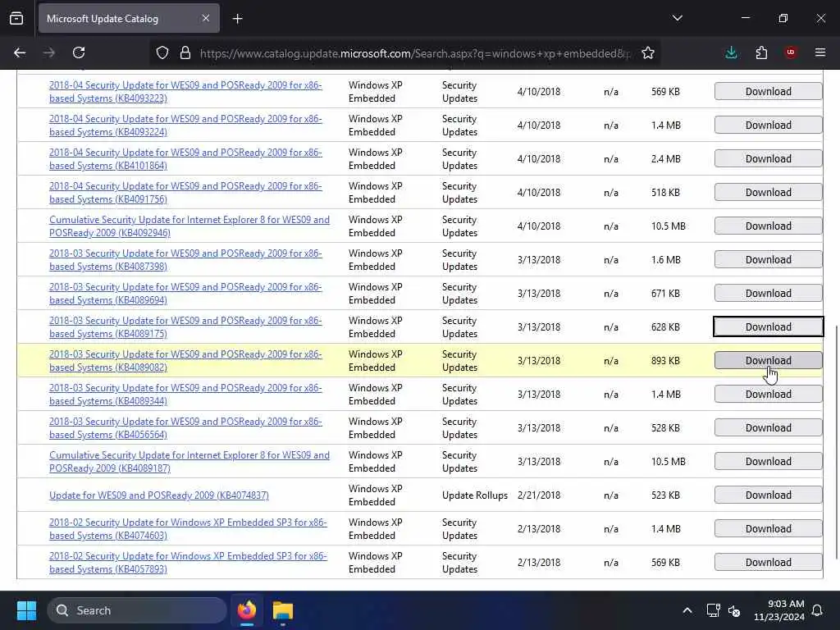
Task: Download the KB4057893 update
Action: (x=768, y=563)
